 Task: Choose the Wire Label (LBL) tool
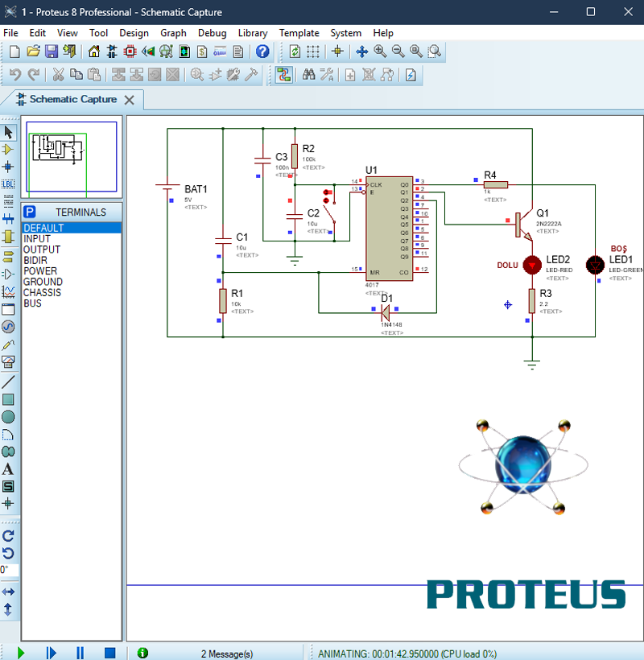point(8,184)
